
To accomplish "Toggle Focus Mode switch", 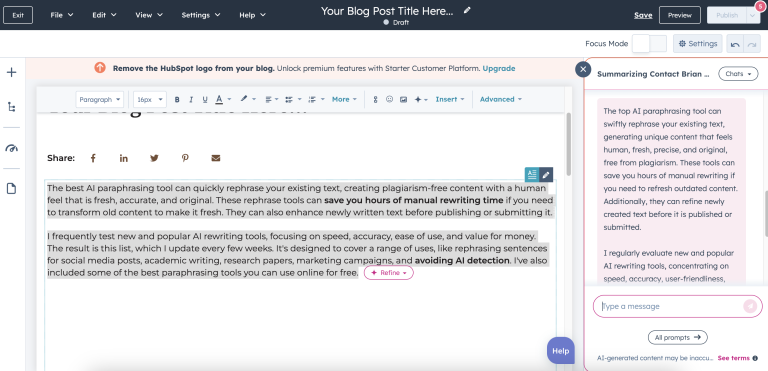I will coord(649,44).
